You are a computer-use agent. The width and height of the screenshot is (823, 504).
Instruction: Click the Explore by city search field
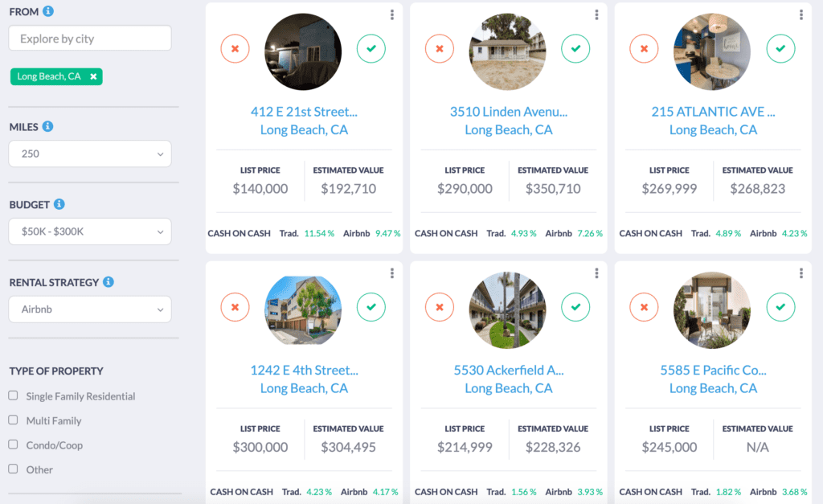[89, 38]
